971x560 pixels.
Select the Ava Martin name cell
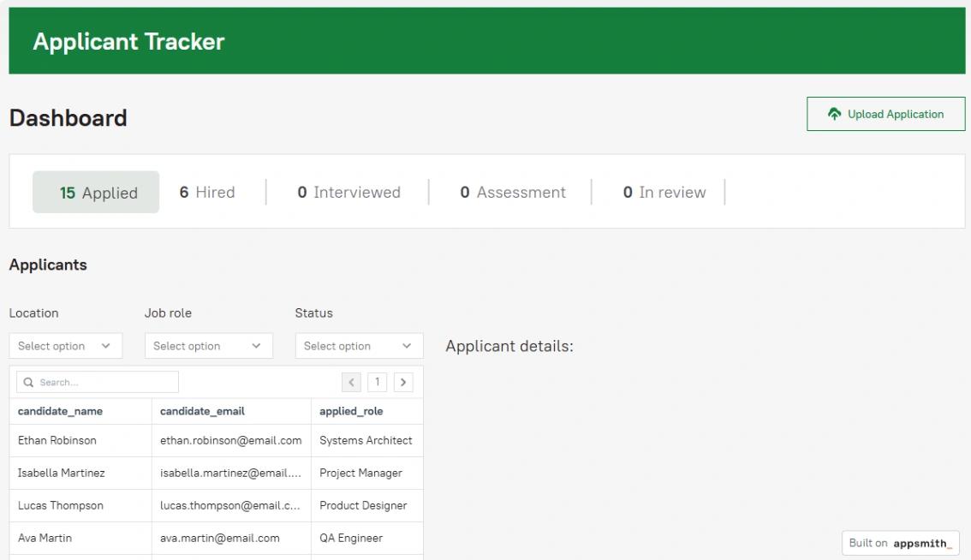tap(80, 538)
